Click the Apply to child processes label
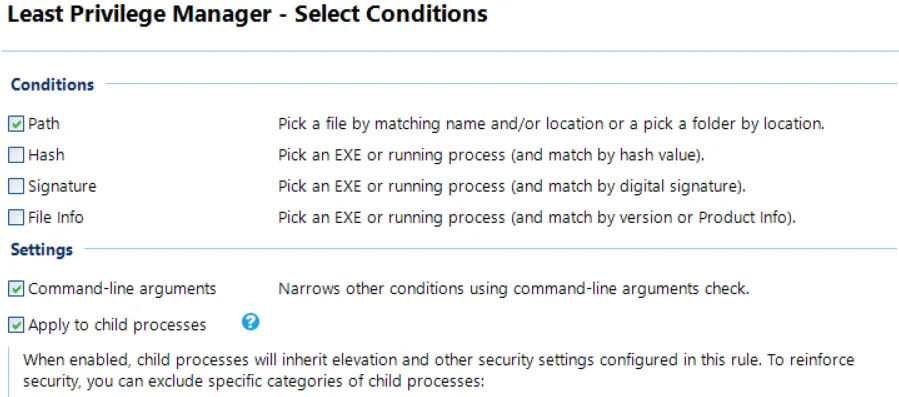899x397 pixels. 117,325
